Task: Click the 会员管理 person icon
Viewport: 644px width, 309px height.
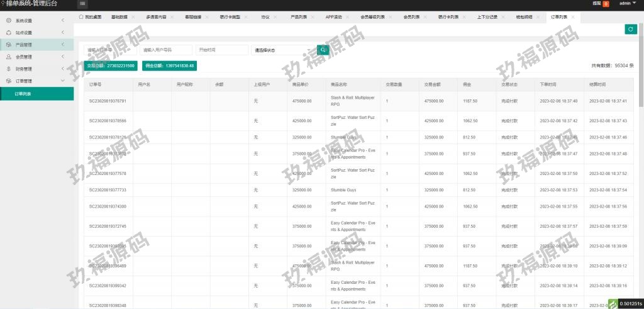Action: tap(8, 57)
